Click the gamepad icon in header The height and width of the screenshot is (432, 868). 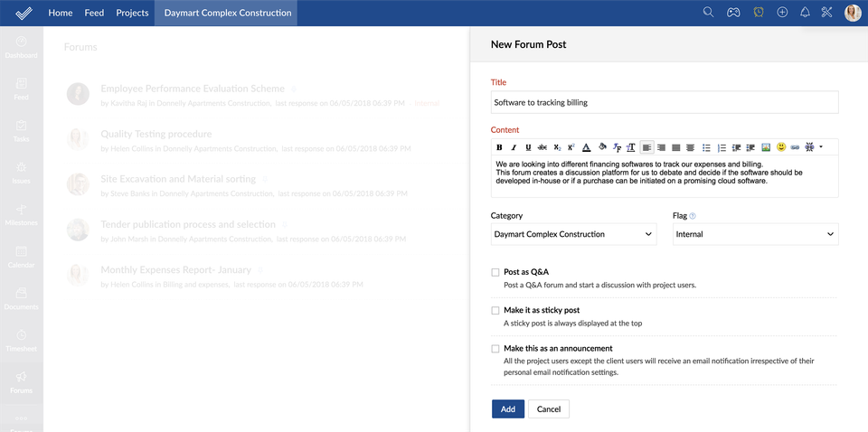733,13
